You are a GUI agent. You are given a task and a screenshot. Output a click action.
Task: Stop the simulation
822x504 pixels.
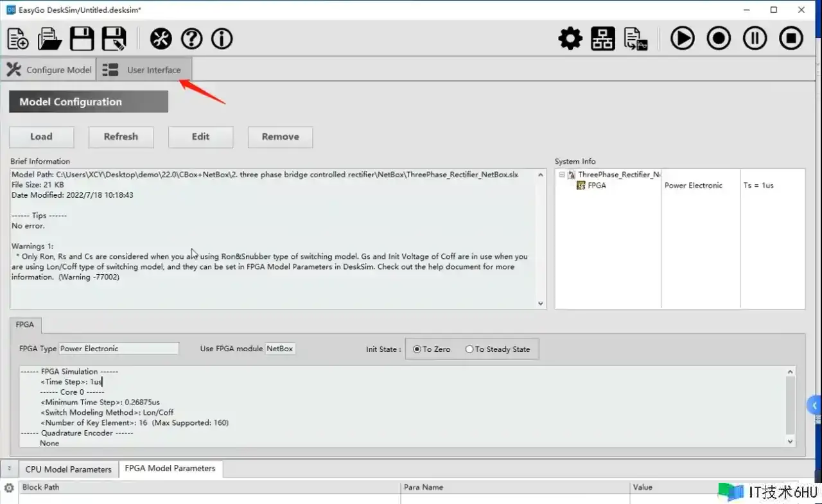click(791, 39)
